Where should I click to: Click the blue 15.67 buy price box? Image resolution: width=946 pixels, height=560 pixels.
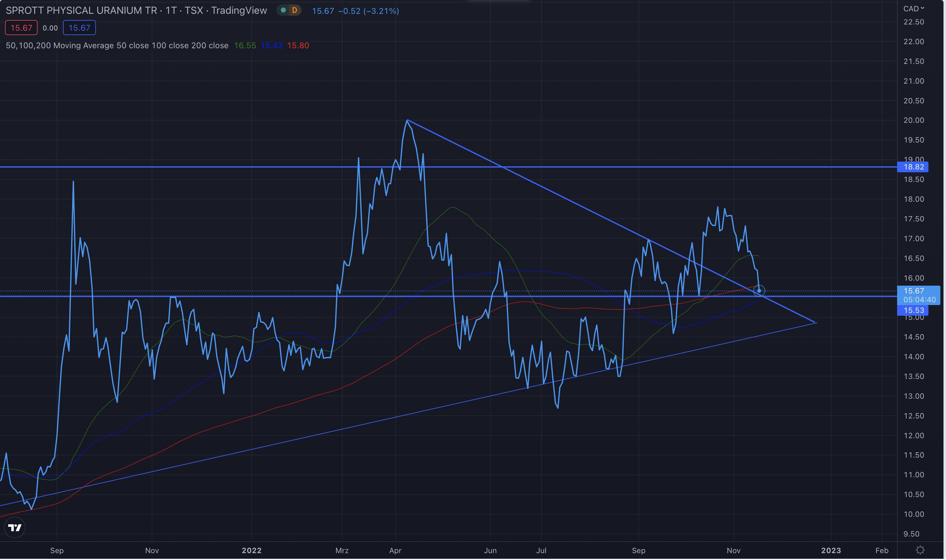click(79, 28)
